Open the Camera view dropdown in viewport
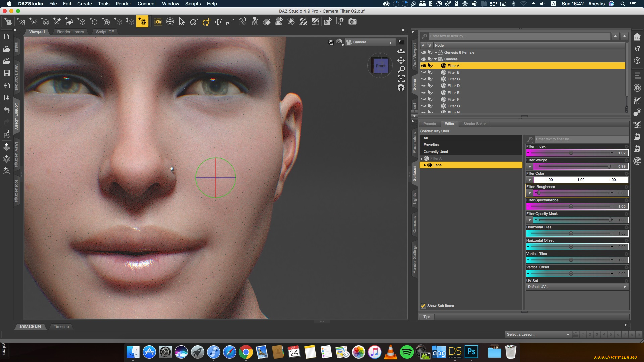The image size is (644, 362). pos(369,42)
